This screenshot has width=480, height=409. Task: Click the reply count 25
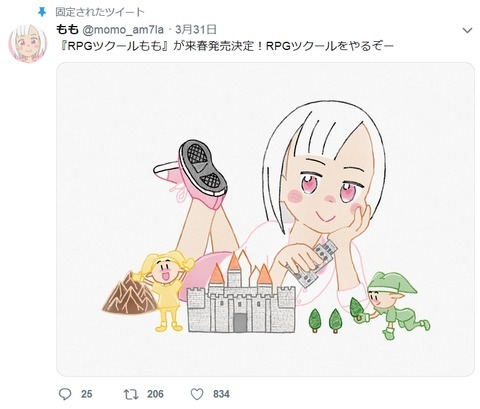[86, 394]
